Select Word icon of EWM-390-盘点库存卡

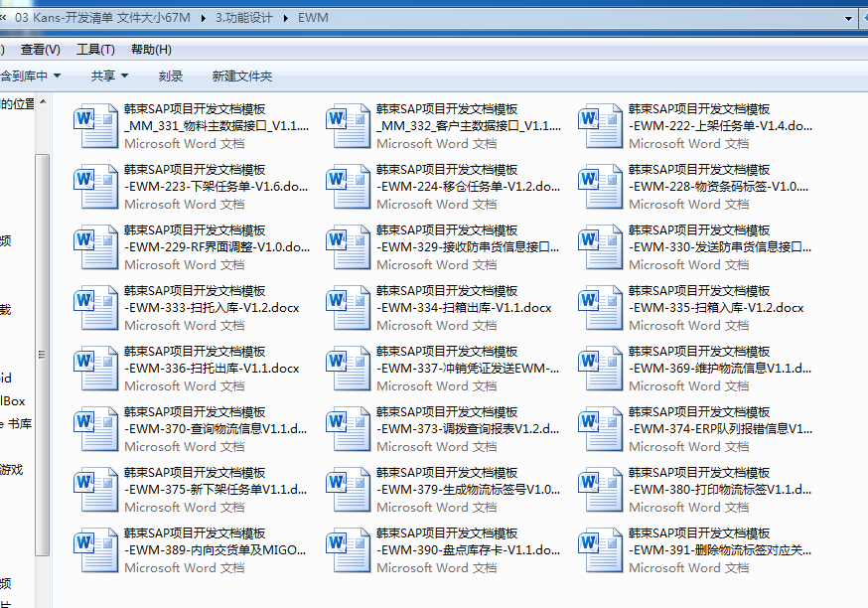(348, 549)
